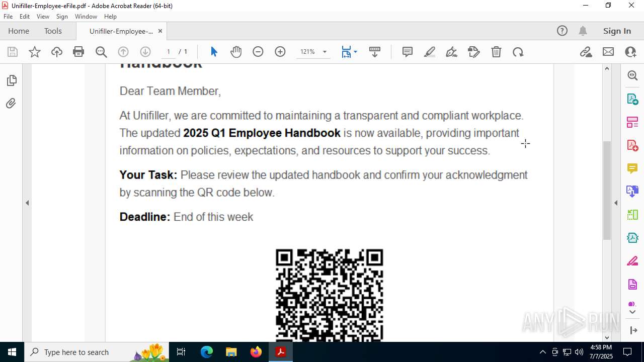Open the find text magnifier tool

101,52
